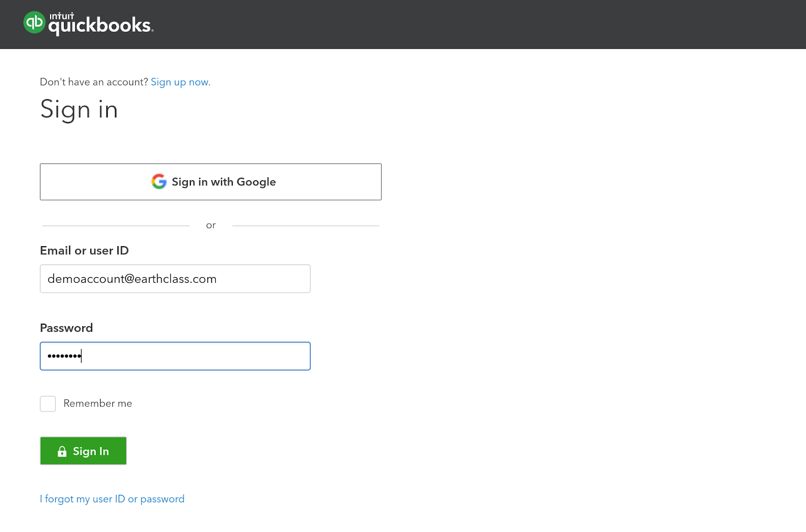Click Sign in with Google button

(x=211, y=182)
